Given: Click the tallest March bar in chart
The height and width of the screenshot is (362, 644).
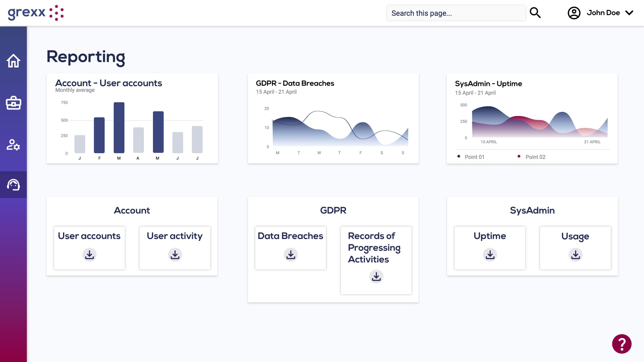Looking at the screenshot, I should click(119, 127).
